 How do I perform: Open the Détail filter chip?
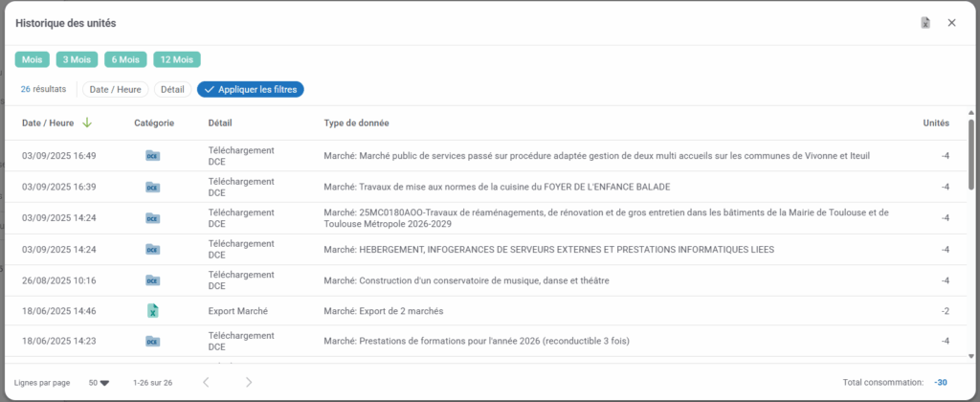[x=172, y=89]
